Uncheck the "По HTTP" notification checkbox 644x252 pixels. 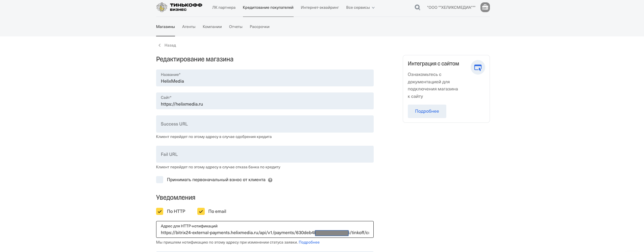pos(160,212)
